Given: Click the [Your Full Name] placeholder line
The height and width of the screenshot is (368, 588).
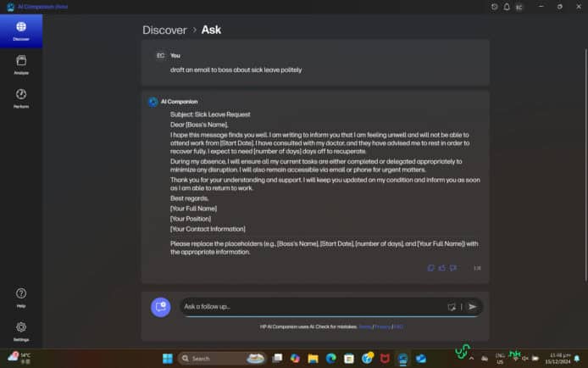Looking at the screenshot, I should [x=193, y=209].
